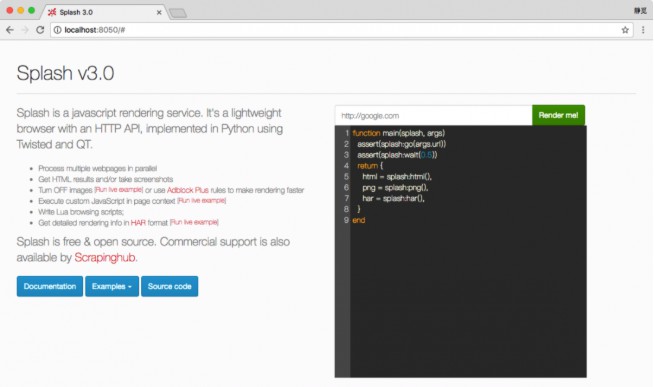
Task: Click the URL field showing http://google.com
Action: click(x=433, y=116)
